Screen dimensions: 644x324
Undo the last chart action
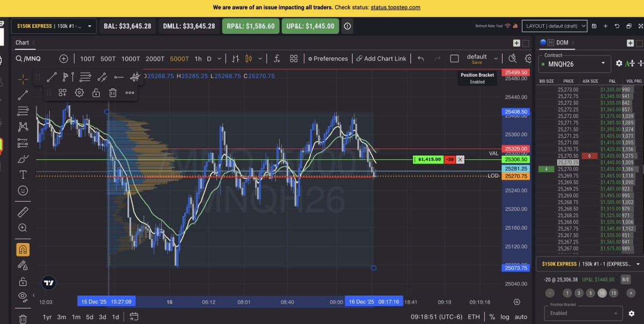(421, 59)
